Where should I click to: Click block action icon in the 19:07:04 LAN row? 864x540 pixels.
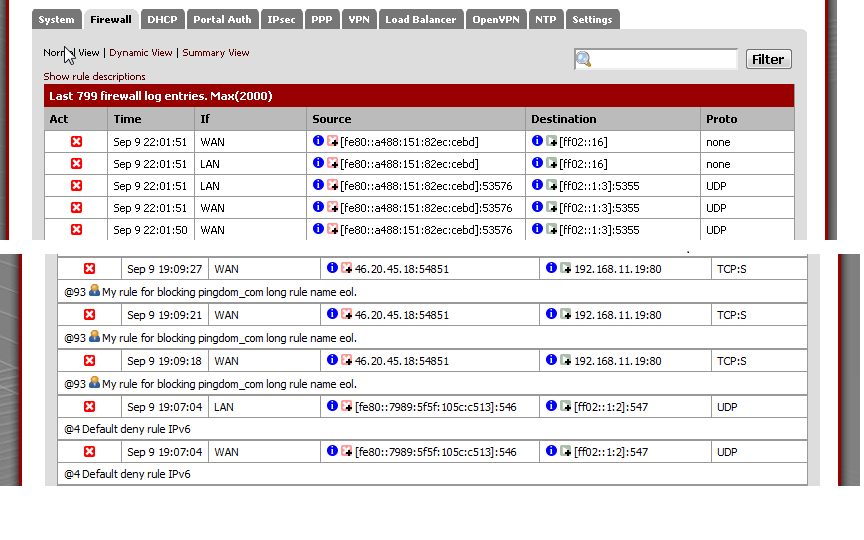[89, 406]
